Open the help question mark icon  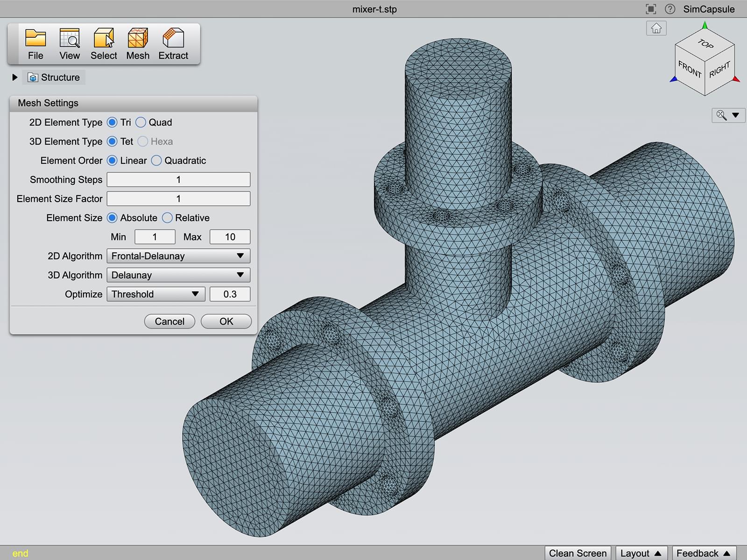[670, 9]
